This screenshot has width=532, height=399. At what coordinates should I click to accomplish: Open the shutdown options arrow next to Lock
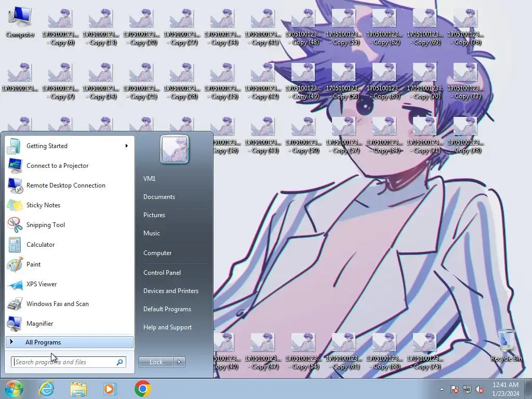tap(179, 362)
